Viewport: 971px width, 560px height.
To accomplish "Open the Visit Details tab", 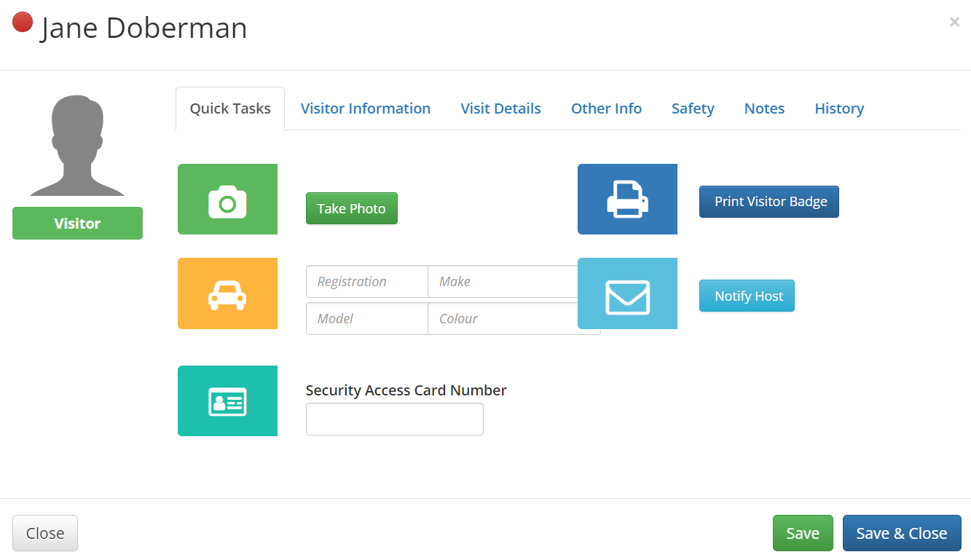I will [x=500, y=109].
